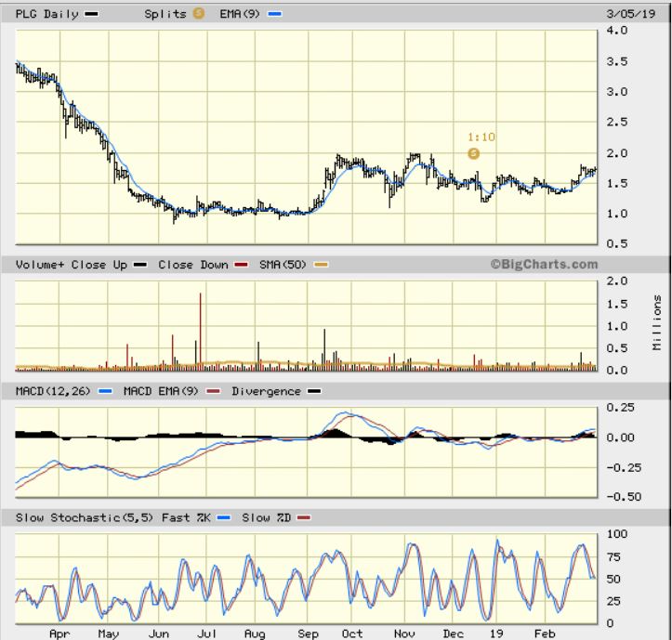Click the 'Feb' month axis label
The height and width of the screenshot is (640, 672).
click(546, 633)
